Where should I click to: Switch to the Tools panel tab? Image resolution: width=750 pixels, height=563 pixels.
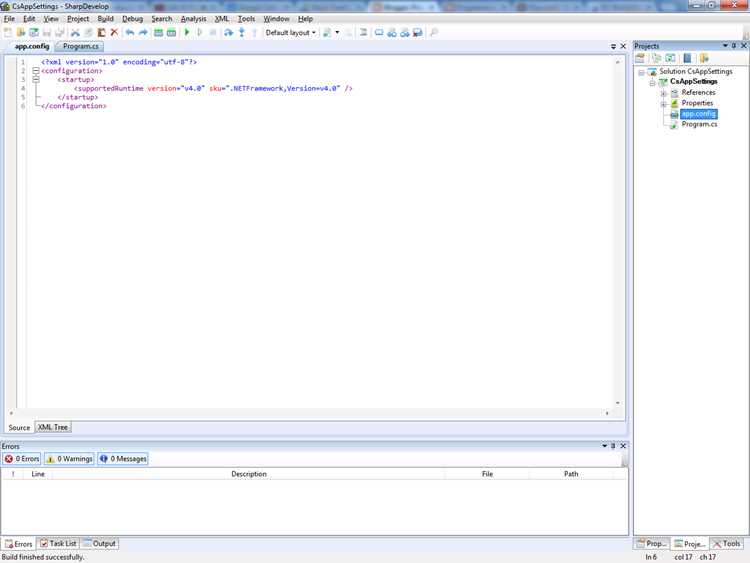click(x=727, y=543)
